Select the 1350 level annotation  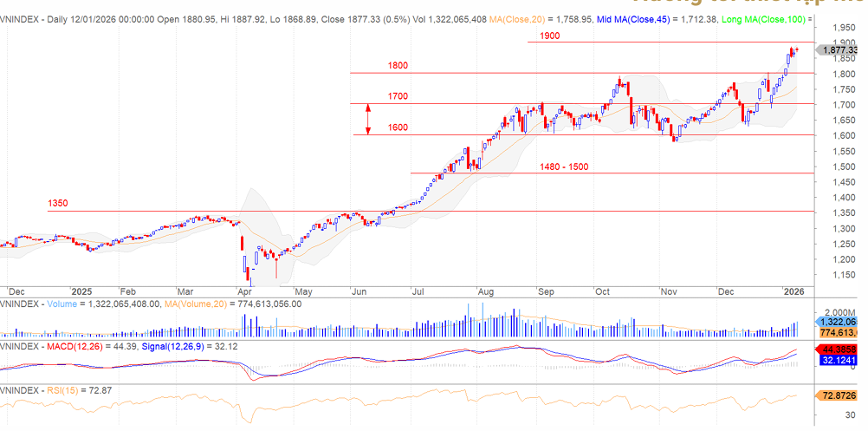57,204
